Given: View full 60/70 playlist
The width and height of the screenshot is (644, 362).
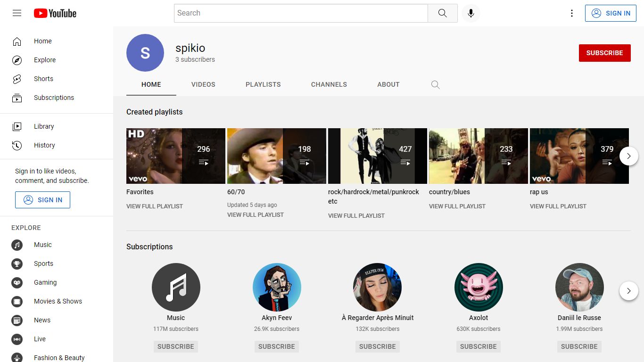Looking at the screenshot, I should click(256, 215).
